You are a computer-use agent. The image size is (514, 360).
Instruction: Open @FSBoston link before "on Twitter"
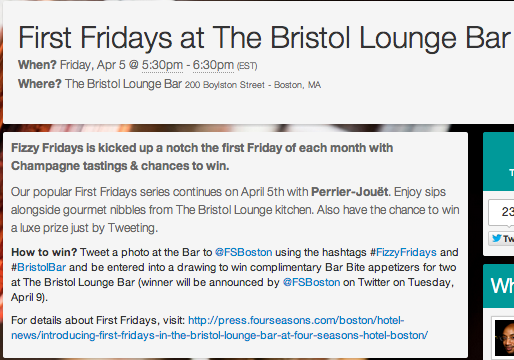pyautogui.click(x=311, y=282)
